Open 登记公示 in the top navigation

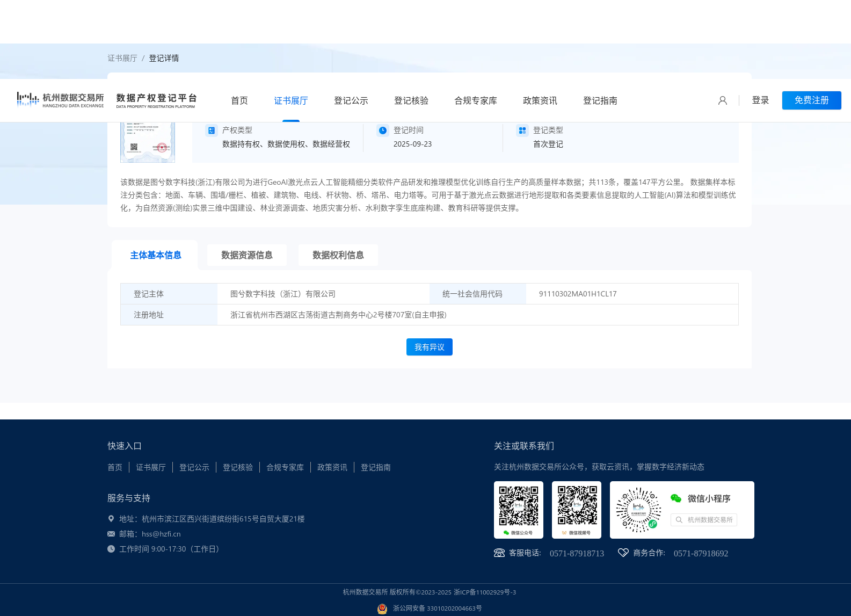(351, 100)
